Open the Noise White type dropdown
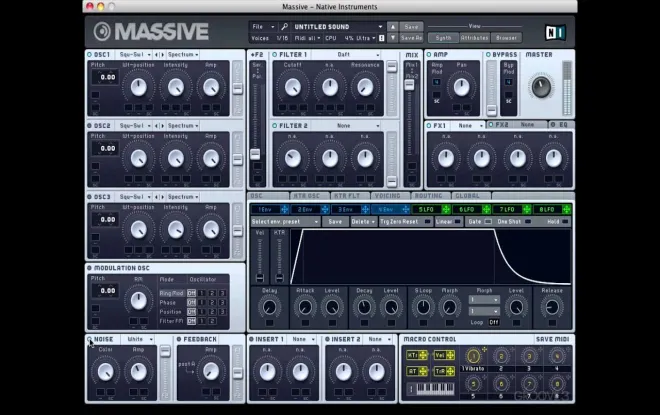660x415 pixels. pyautogui.click(x=138, y=339)
